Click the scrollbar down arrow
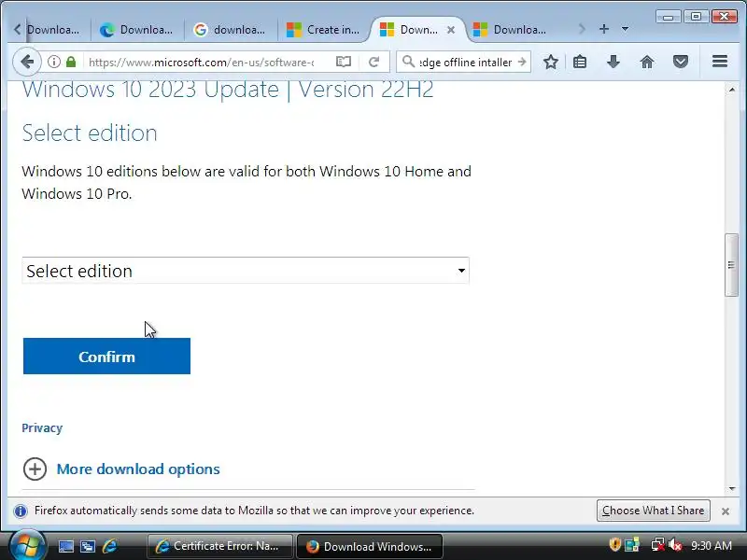This screenshot has height=560, width=747. tap(732, 488)
